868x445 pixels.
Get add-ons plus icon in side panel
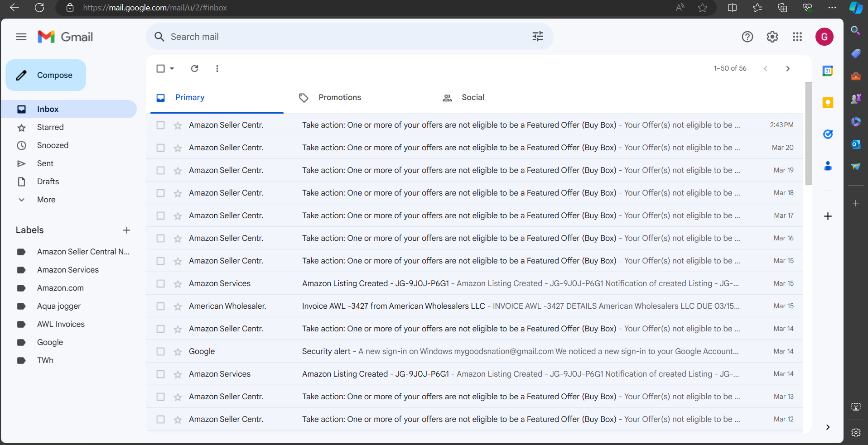click(x=828, y=216)
